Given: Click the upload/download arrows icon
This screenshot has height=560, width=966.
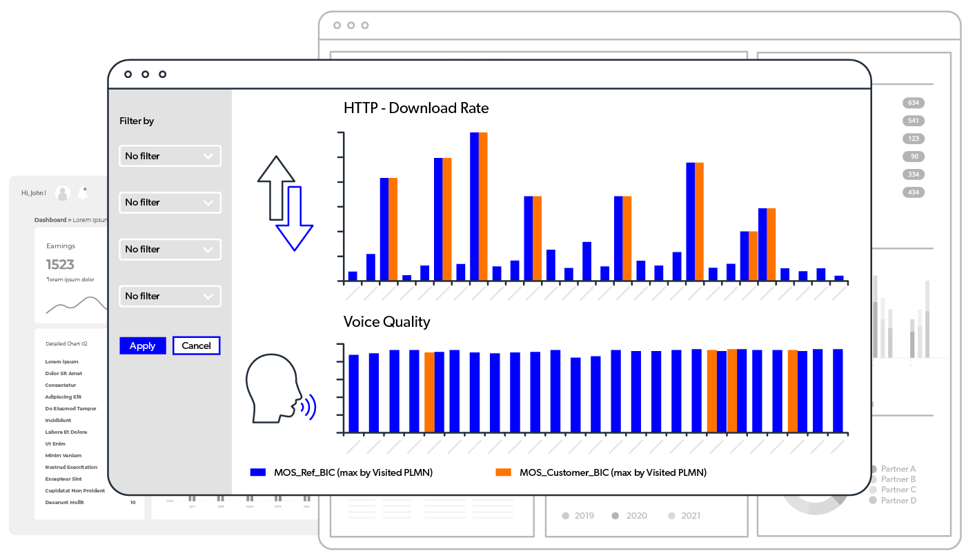Looking at the screenshot, I should pyautogui.click(x=286, y=203).
